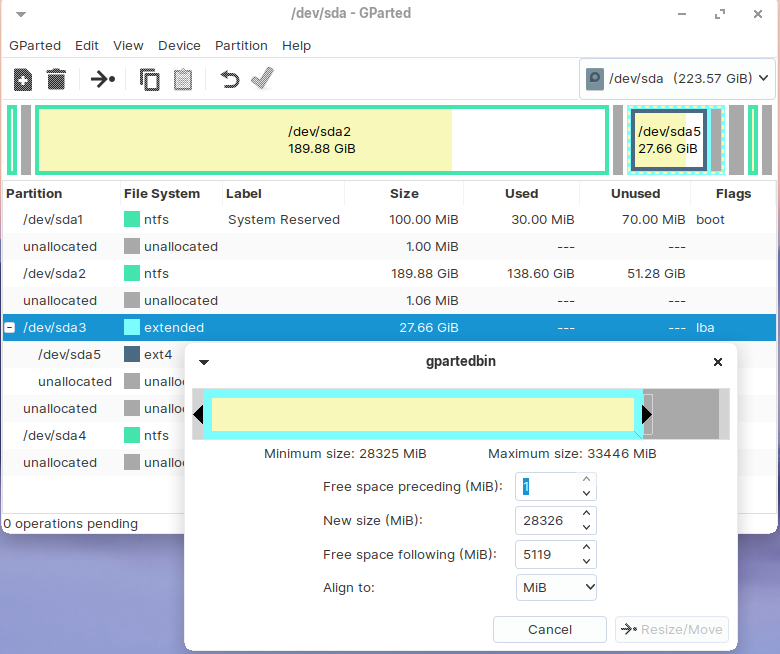Click the Unused column header
Viewport: 780px width, 654px height.
[635, 193]
